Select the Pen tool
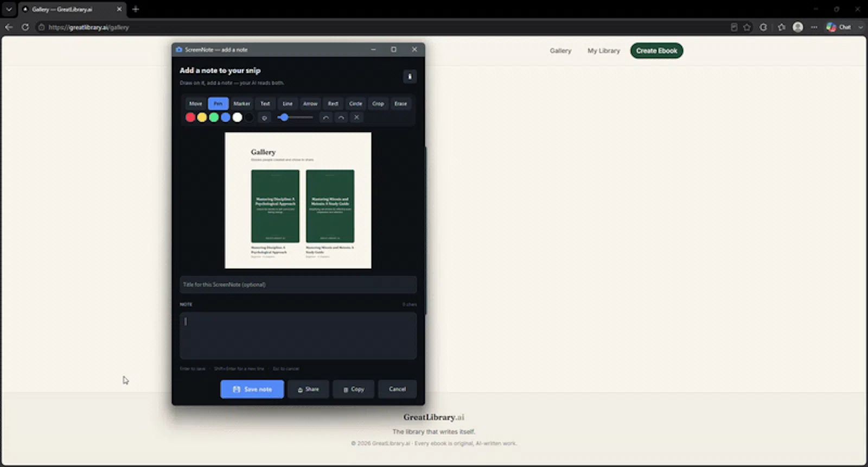Viewport: 868px width, 467px height. (218, 104)
